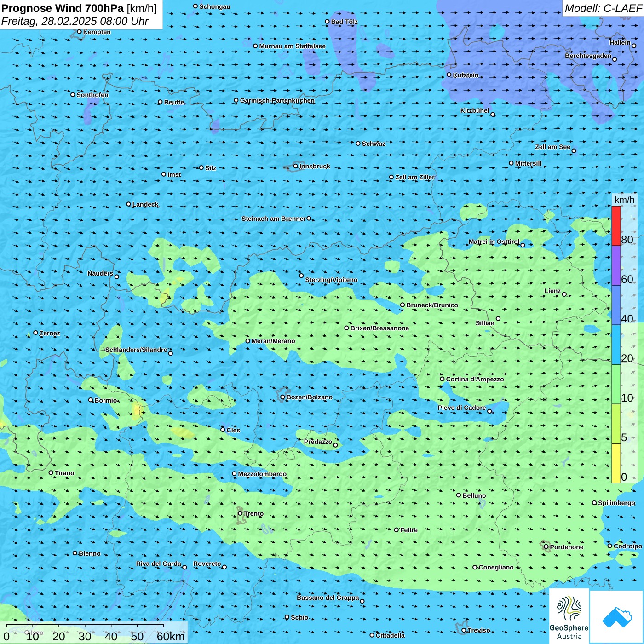
Task: Select the Cortina d'Ampezzo marker dot
Action: [442, 379]
